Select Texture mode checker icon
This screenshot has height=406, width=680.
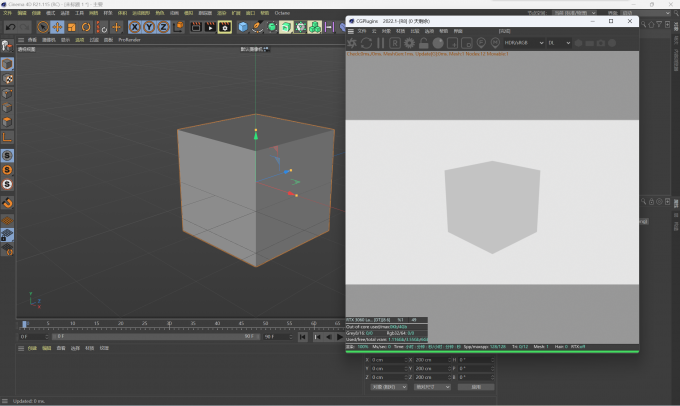(7, 79)
